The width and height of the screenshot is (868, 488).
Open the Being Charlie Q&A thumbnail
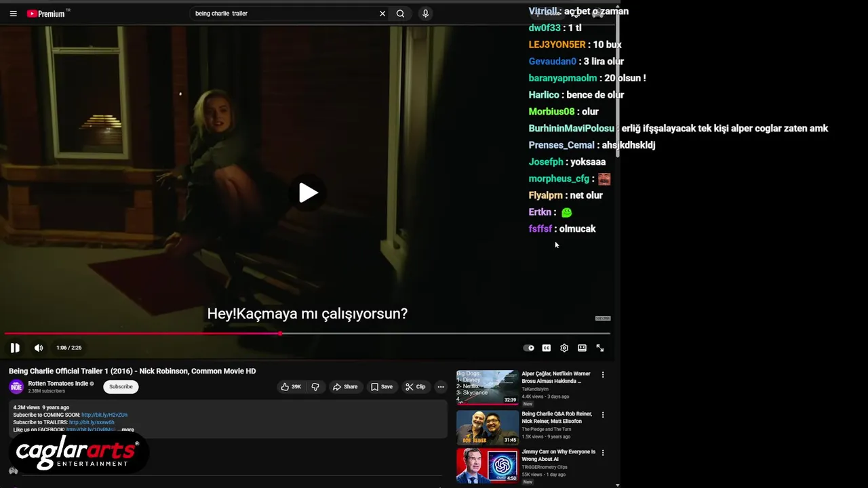click(x=488, y=428)
